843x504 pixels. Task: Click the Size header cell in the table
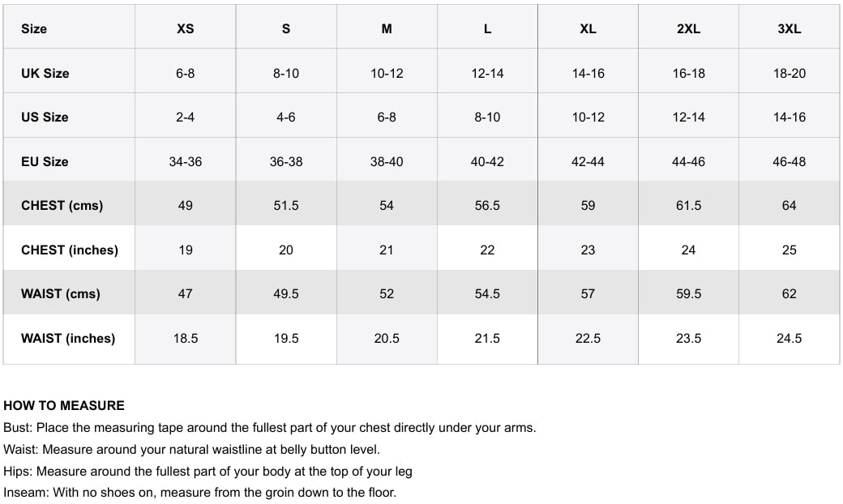coord(34,28)
